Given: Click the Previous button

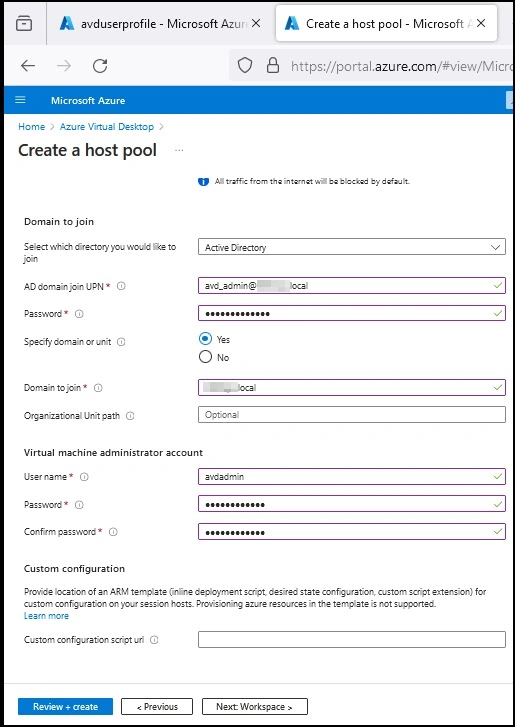Looking at the screenshot, I should (157, 707).
